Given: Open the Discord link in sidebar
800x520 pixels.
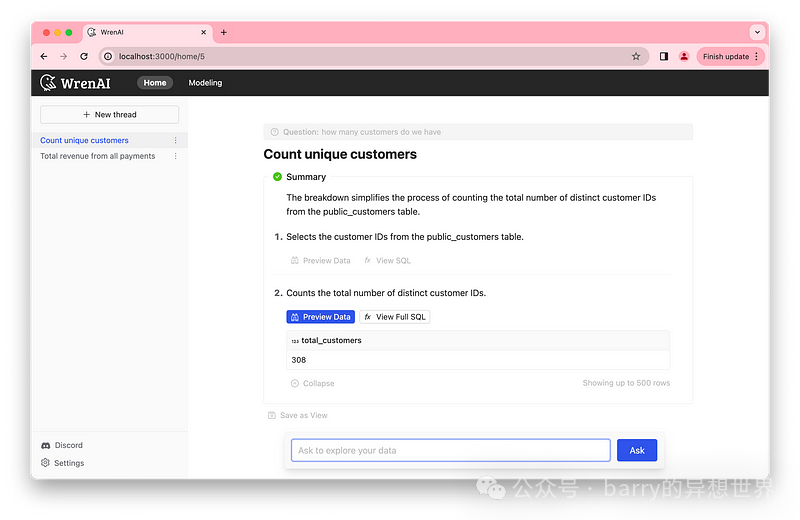Looking at the screenshot, I should [62, 445].
